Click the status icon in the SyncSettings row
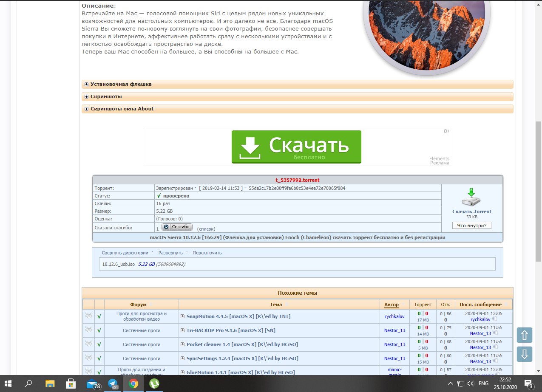This screenshot has width=542, height=392. pyautogui.click(x=88, y=358)
